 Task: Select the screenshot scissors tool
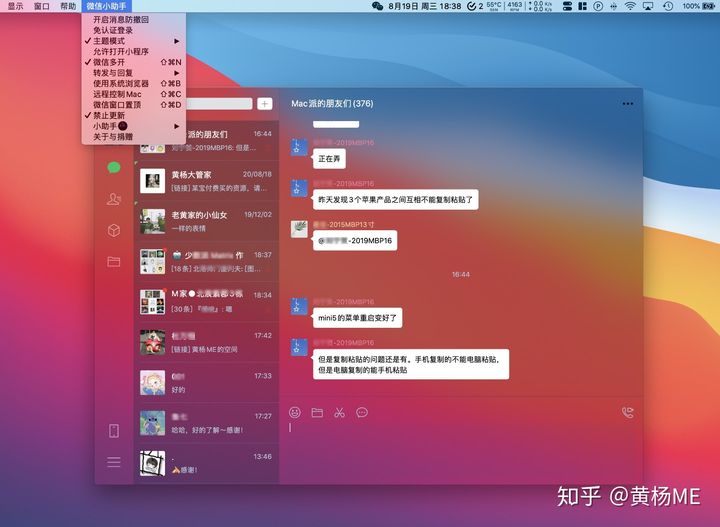pos(339,412)
